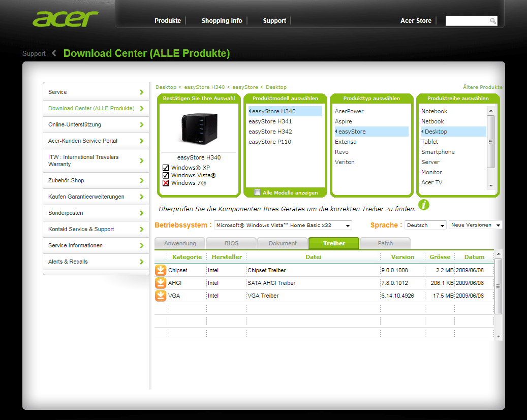The image size is (527, 420).
Task: Click the Produktreihe list scrollbar thumb
Action: click(x=491, y=142)
